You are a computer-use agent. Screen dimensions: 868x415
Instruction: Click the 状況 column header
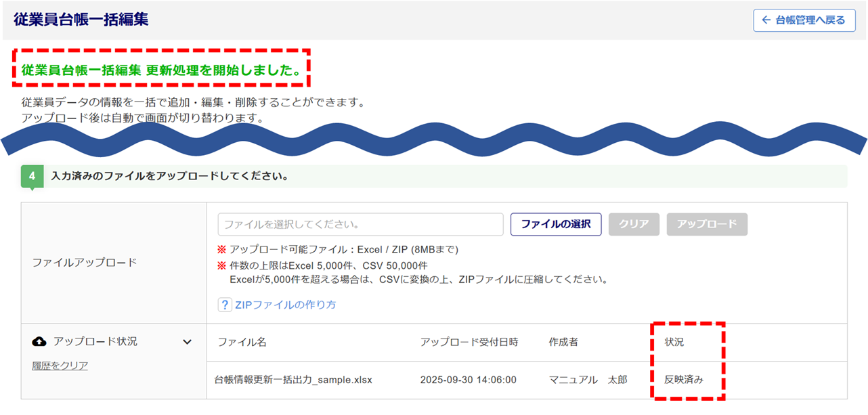(x=674, y=342)
